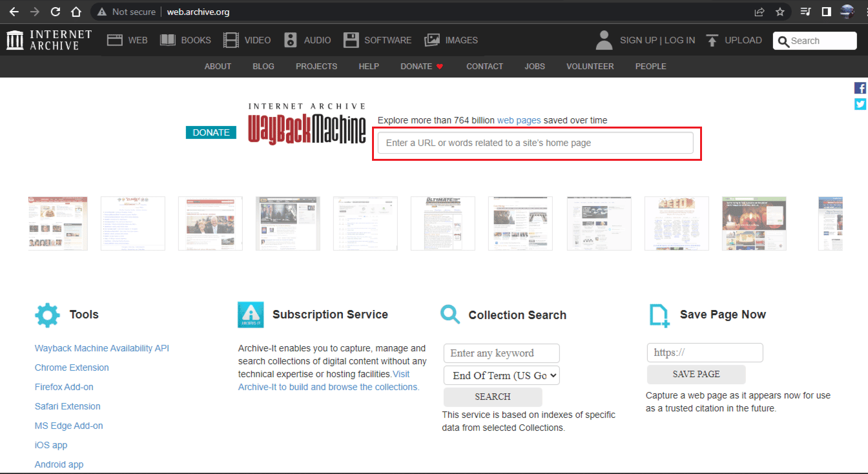
Task: Click the Upload arrow icon
Action: pos(712,40)
